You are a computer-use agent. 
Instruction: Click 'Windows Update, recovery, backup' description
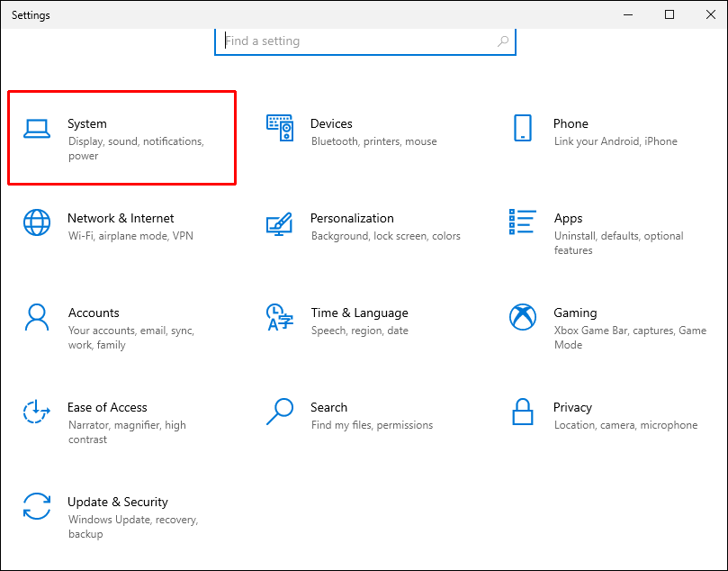pos(133,526)
